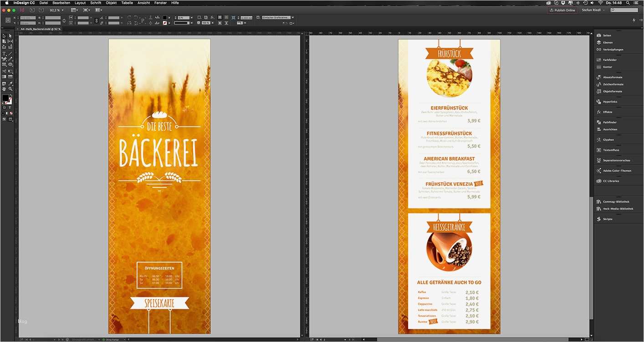Open the Effekte panel
Image resolution: width=644 pixels, height=342 pixels.
pyautogui.click(x=608, y=112)
